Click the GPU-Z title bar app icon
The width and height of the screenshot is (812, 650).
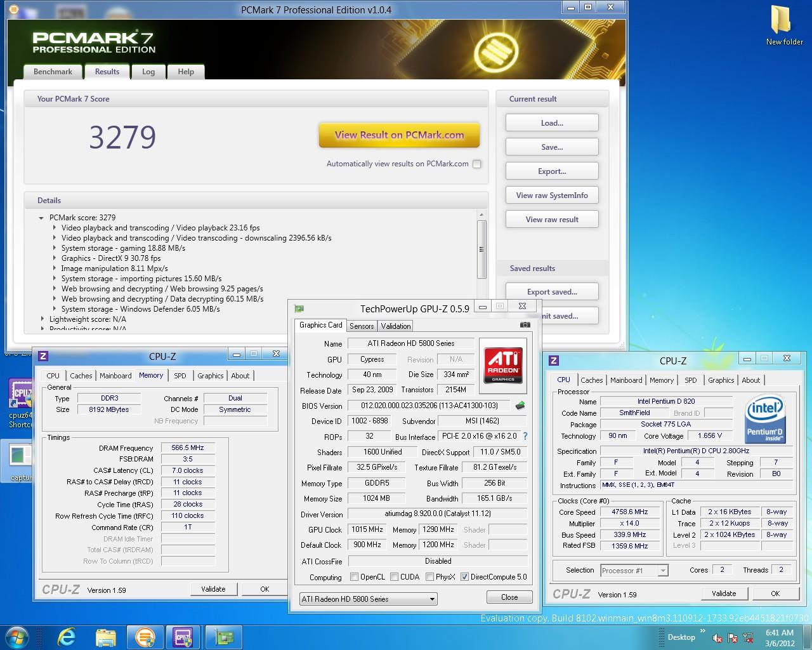pos(299,308)
